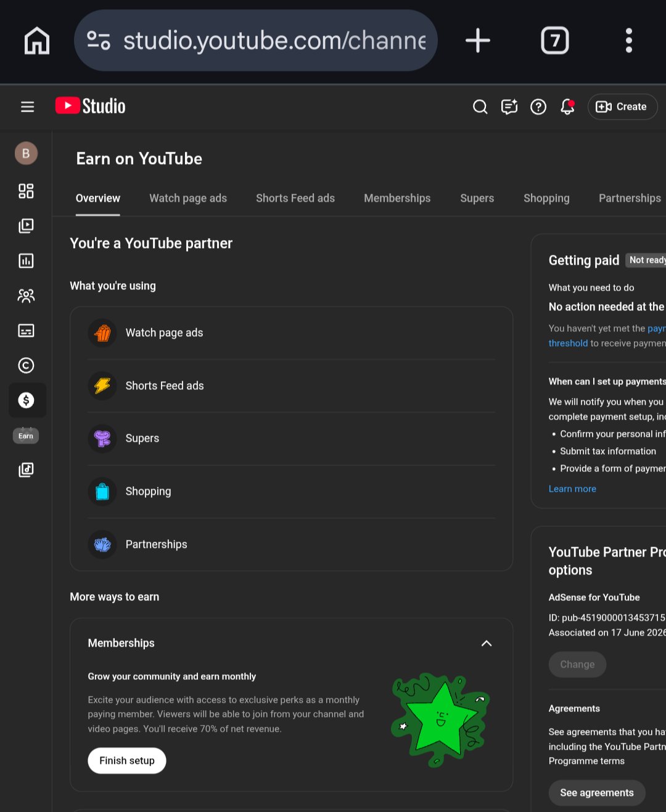Open the help question mark icon

click(538, 107)
